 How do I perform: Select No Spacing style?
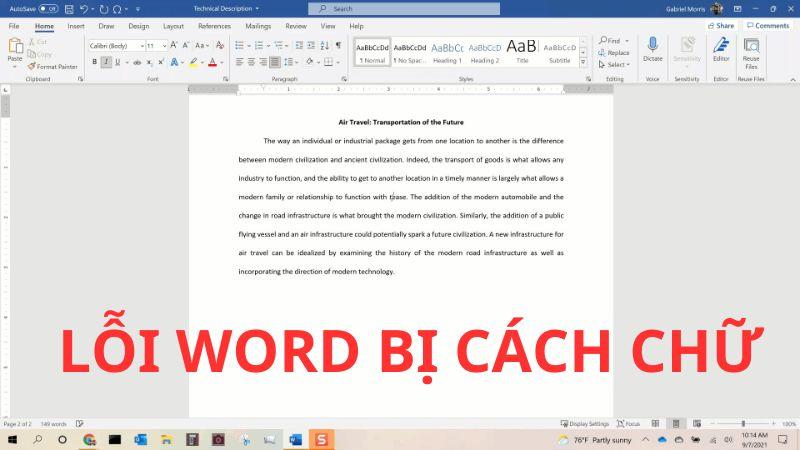pyautogui.click(x=410, y=52)
